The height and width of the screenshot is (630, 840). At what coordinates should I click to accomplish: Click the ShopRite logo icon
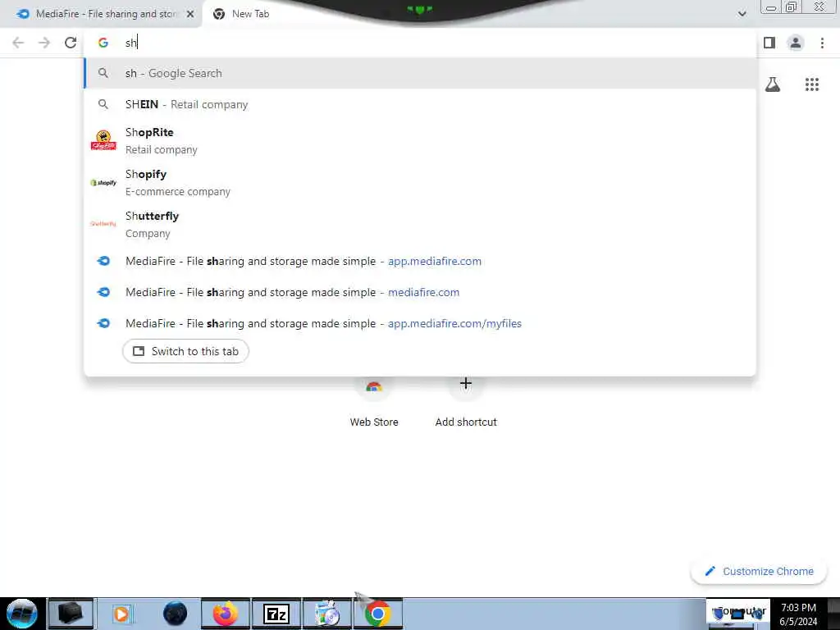tap(103, 140)
